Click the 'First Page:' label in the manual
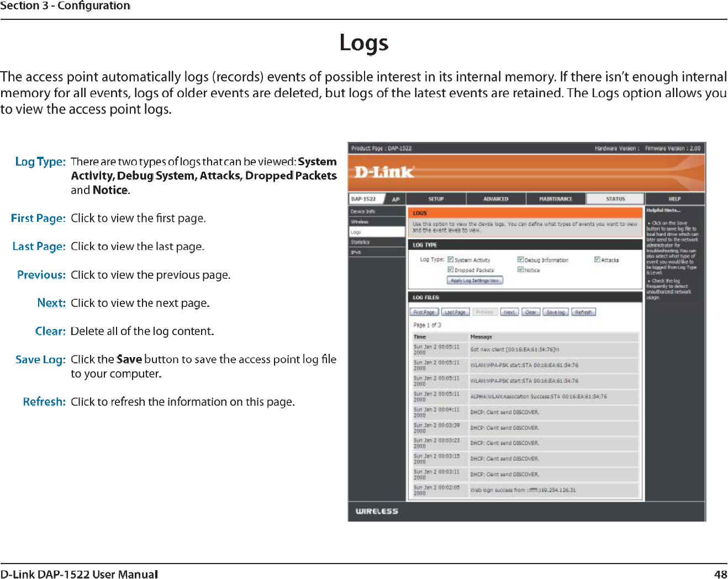This screenshot has height=579, width=728. 38,218
